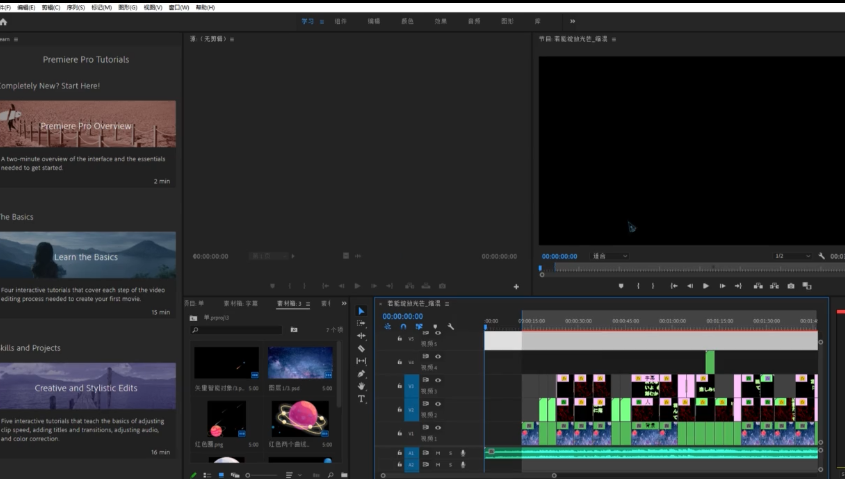Toggle Linked Selection in timeline
The height and width of the screenshot is (479, 845).
pos(419,327)
